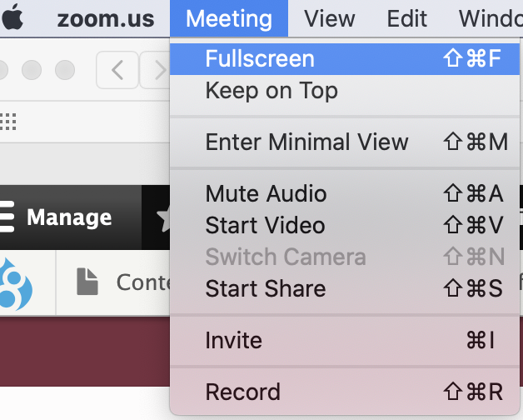Open the Edit menu

[406, 18]
